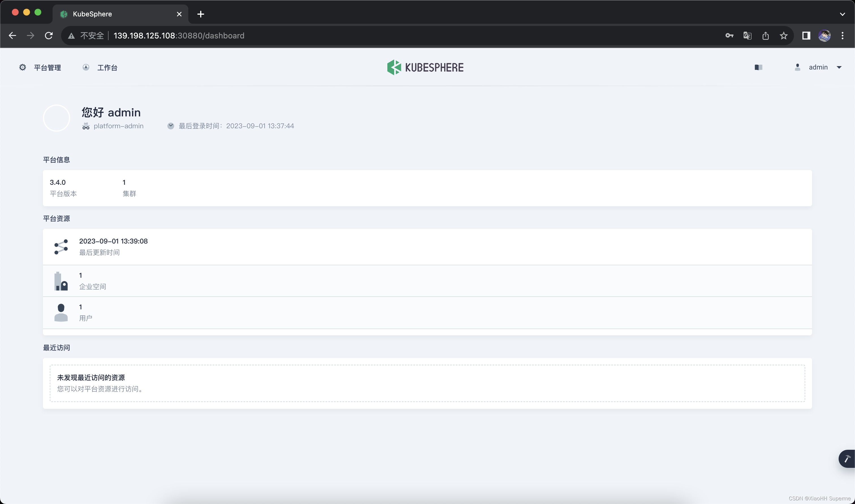Click the cluster share-nodes icon in 平台资源
The image size is (855, 504).
[x=61, y=247]
